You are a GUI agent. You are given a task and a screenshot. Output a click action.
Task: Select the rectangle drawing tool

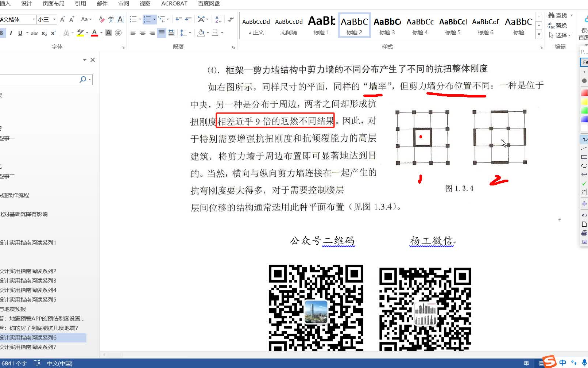tap(584, 157)
